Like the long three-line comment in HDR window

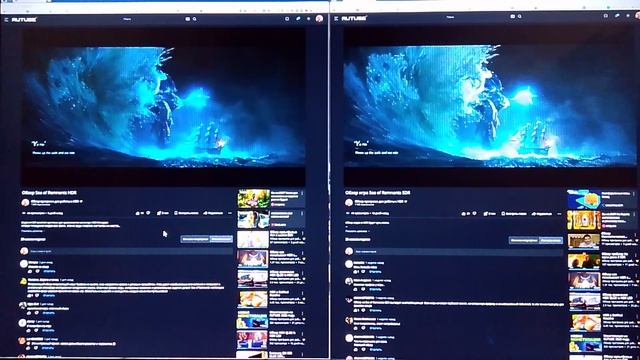tap(30, 296)
